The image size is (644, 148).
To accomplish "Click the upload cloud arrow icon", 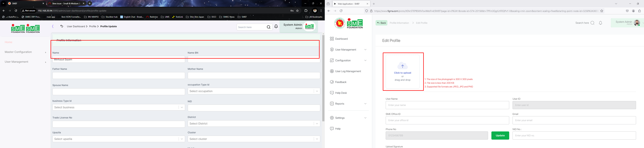I will click(x=402, y=66).
